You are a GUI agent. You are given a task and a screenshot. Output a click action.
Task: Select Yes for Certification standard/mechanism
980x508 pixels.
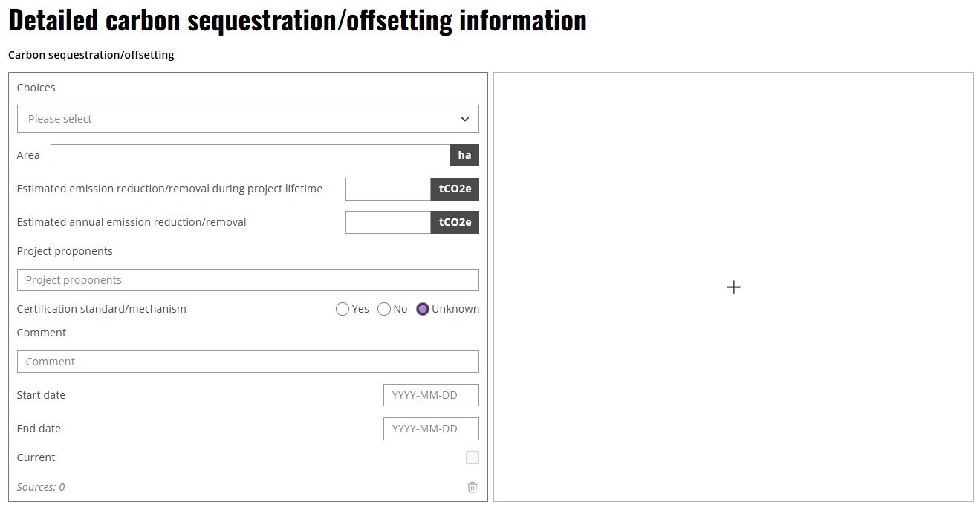tap(343, 309)
